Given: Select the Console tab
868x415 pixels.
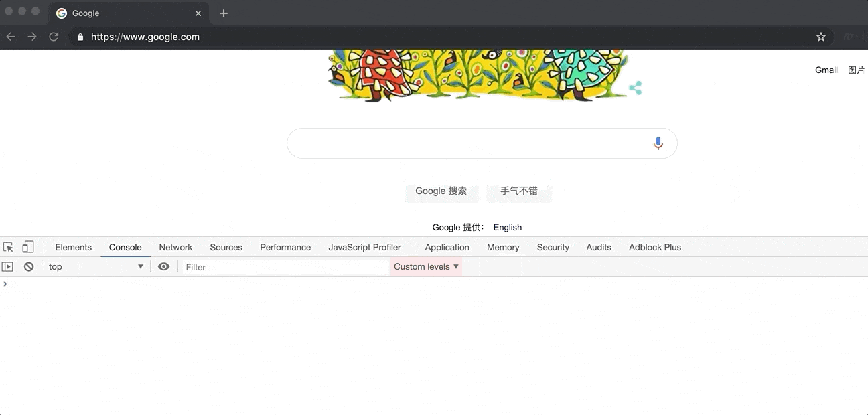Looking at the screenshot, I should click(x=125, y=247).
